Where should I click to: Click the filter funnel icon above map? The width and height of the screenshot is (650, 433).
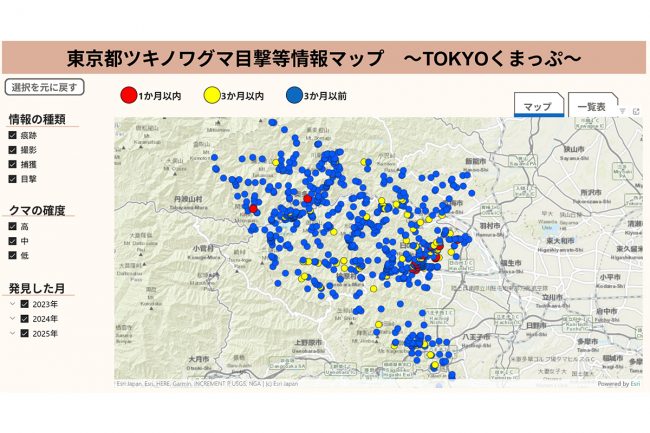tap(622, 112)
